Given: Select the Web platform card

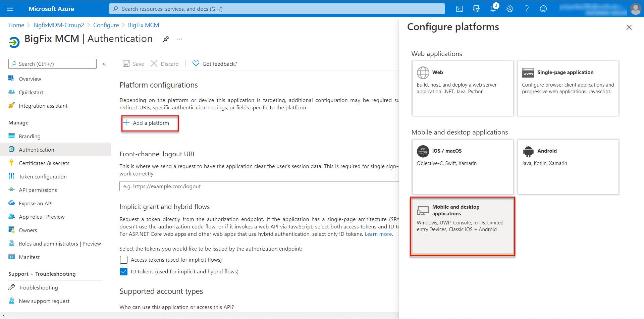Looking at the screenshot, I should 463,88.
